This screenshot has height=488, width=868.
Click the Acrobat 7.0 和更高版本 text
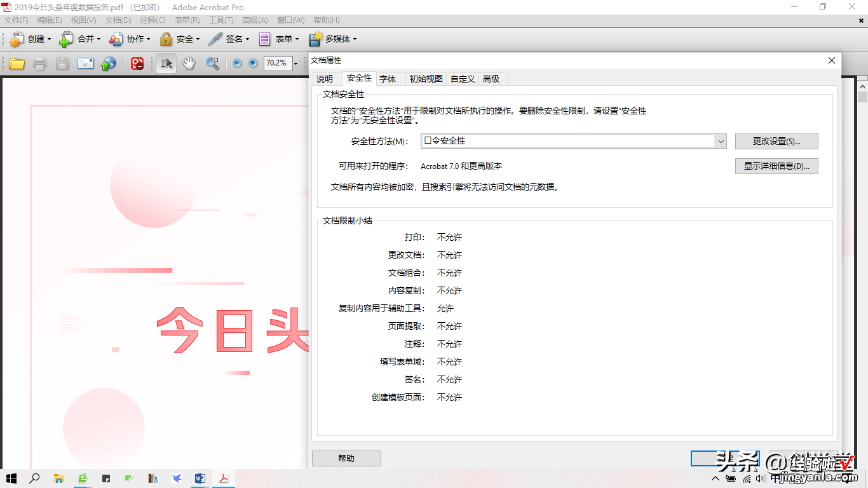coord(461,166)
